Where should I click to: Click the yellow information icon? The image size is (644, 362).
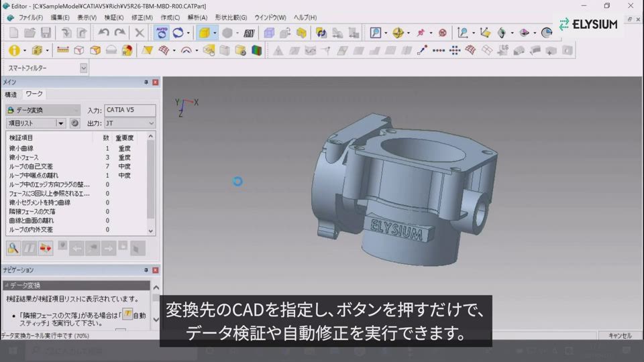14,50
